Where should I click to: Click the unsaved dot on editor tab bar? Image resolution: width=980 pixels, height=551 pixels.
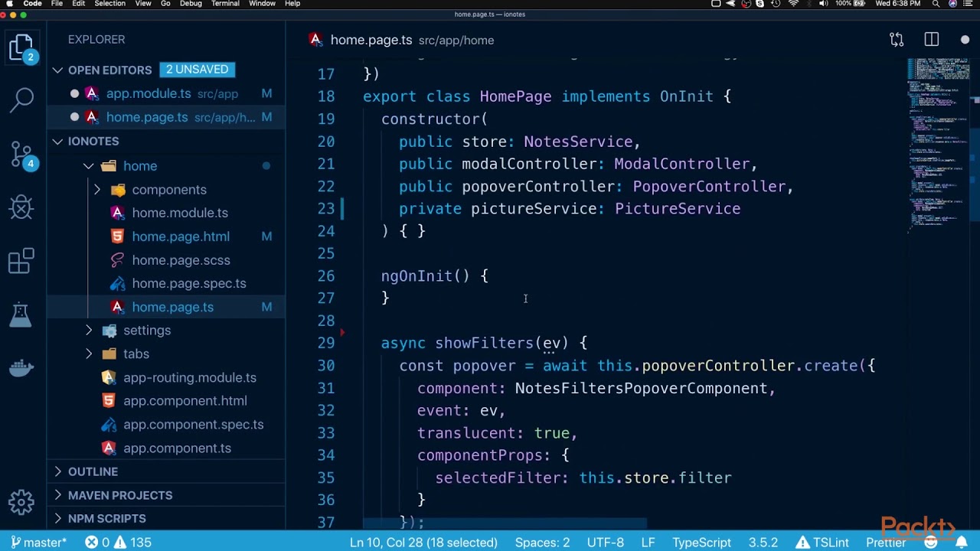pos(965,40)
